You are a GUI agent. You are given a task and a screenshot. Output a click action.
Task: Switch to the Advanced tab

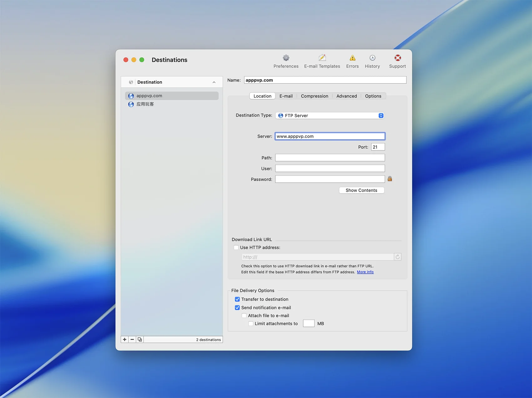tap(346, 96)
